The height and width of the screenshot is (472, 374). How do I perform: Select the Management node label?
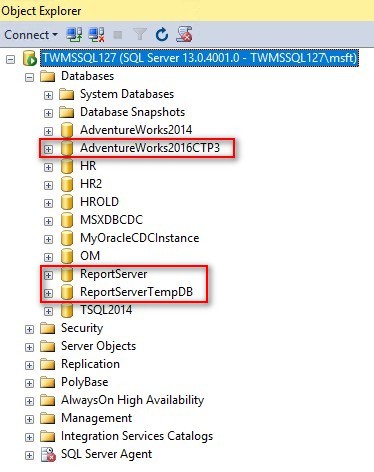point(97,418)
